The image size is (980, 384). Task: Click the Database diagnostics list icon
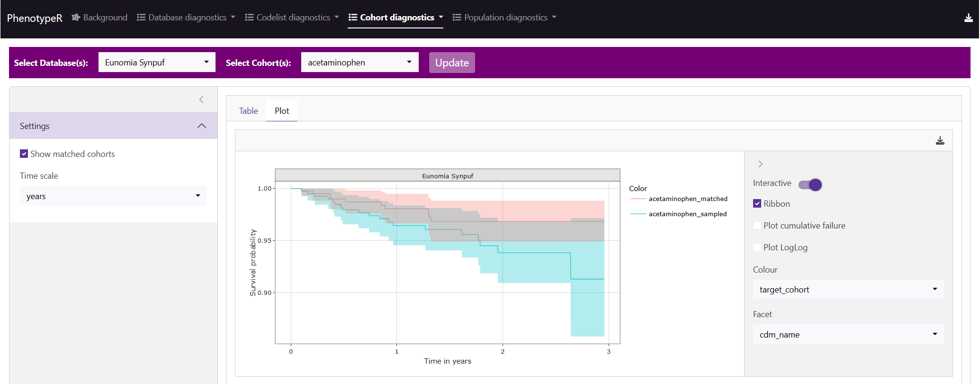pyautogui.click(x=141, y=18)
